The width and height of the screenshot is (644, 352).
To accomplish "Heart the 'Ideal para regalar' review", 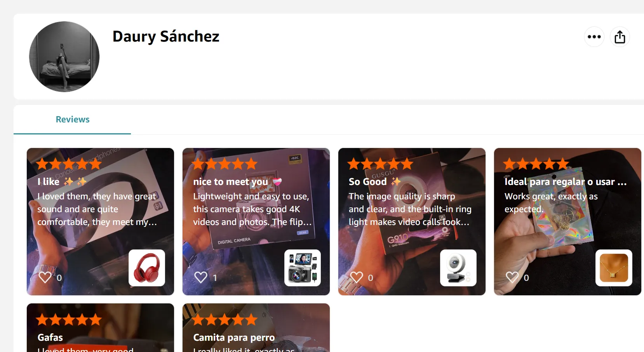I will (x=512, y=277).
